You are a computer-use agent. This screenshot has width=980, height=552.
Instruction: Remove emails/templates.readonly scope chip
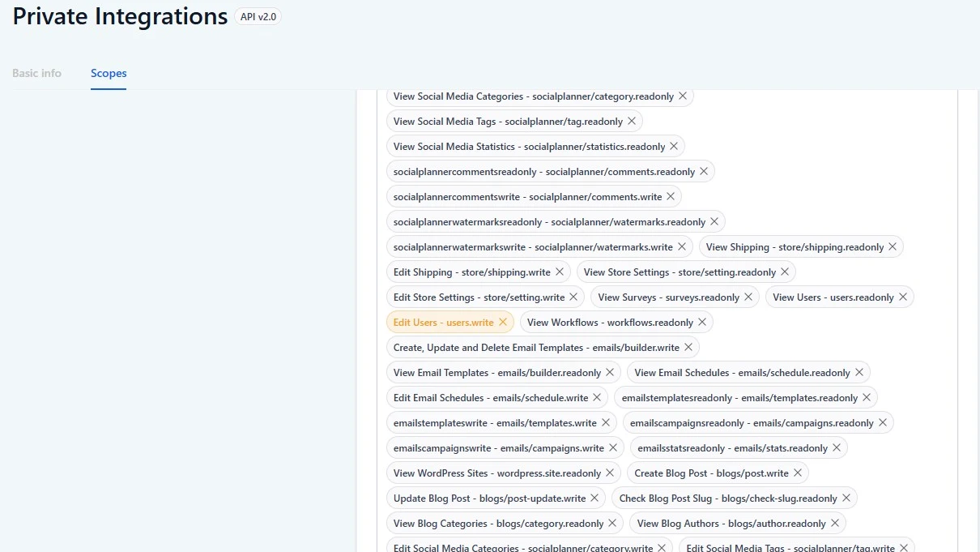[867, 398]
